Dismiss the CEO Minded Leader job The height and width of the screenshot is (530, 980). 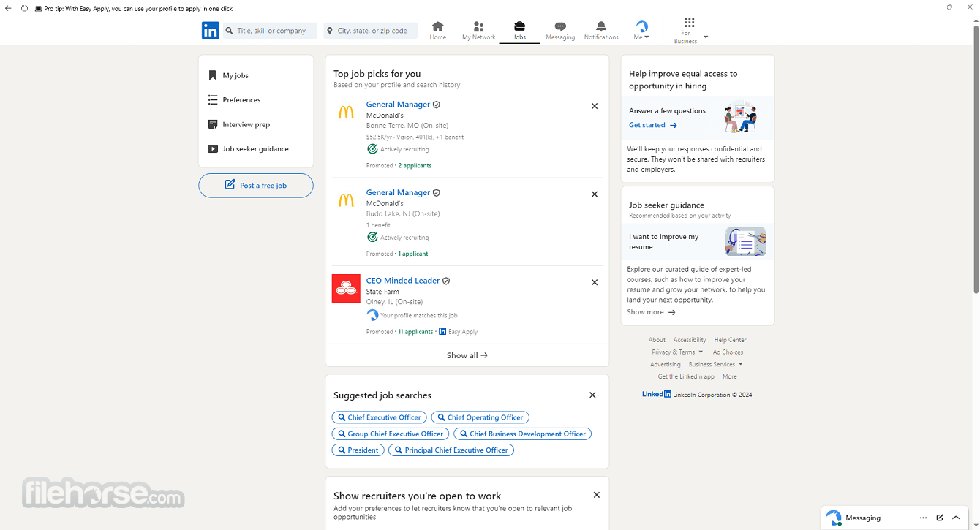point(595,282)
